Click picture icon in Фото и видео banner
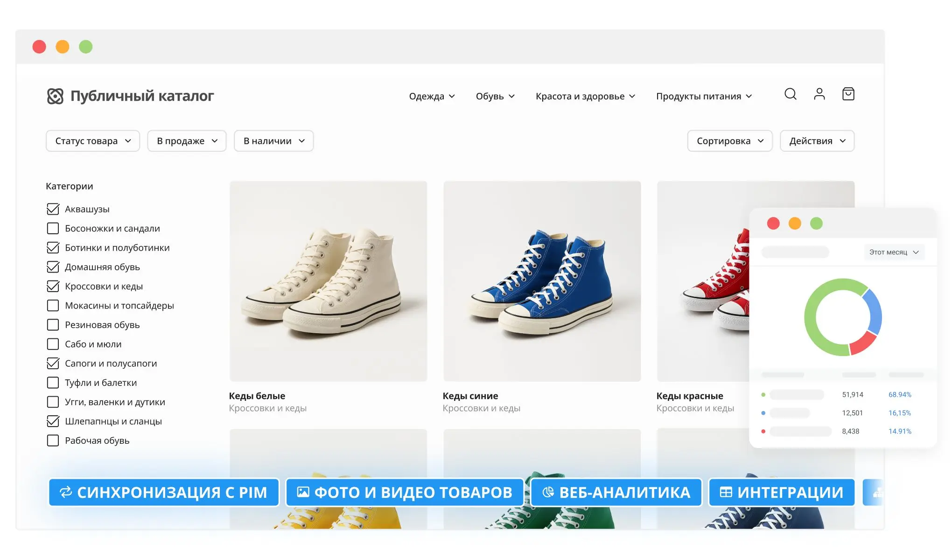 click(x=303, y=492)
